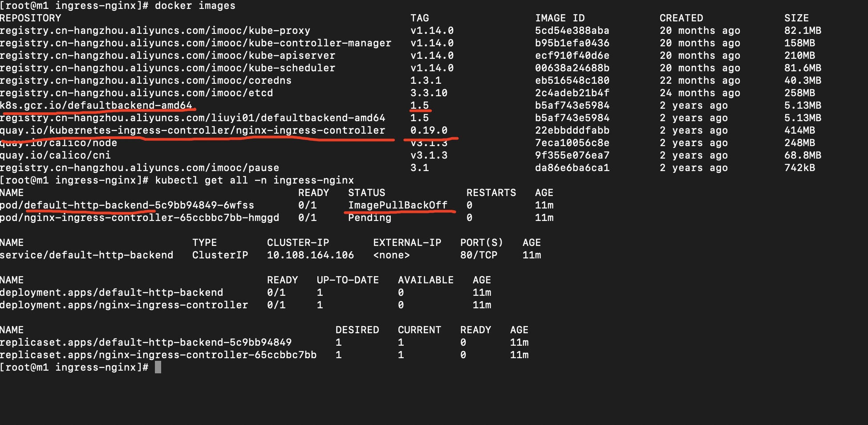Select deployment.apps/nginx-ingress-controller name
The width and height of the screenshot is (868, 425).
click(124, 305)
